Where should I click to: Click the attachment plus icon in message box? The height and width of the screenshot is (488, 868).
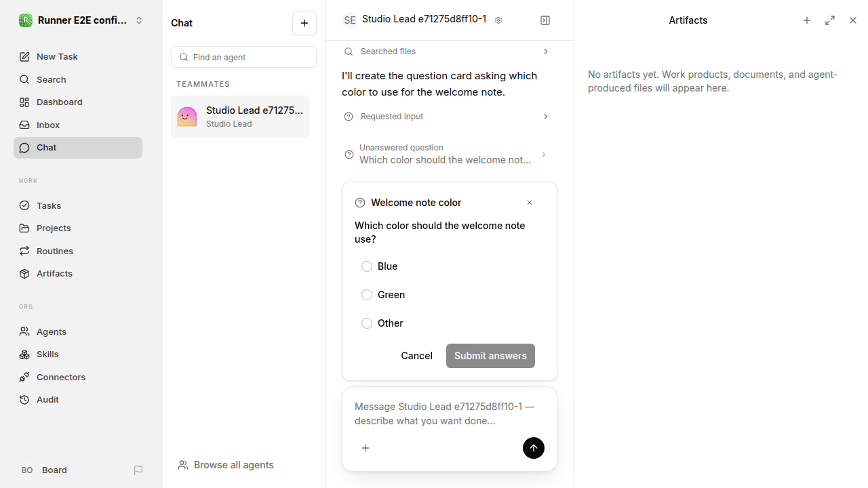366,448
